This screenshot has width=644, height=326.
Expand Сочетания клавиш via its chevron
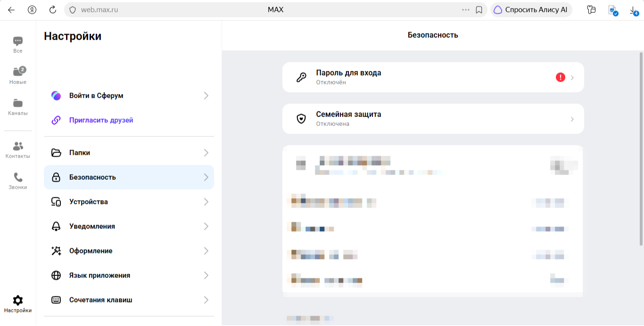tap(206, 300)
